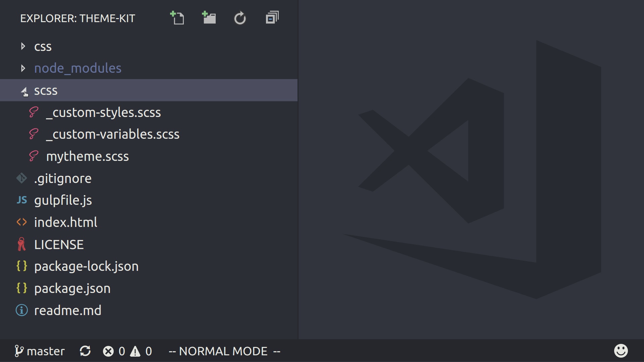Open _custom-styles.scss file
Screen dimensions: 644x362
tap(103, 112)
